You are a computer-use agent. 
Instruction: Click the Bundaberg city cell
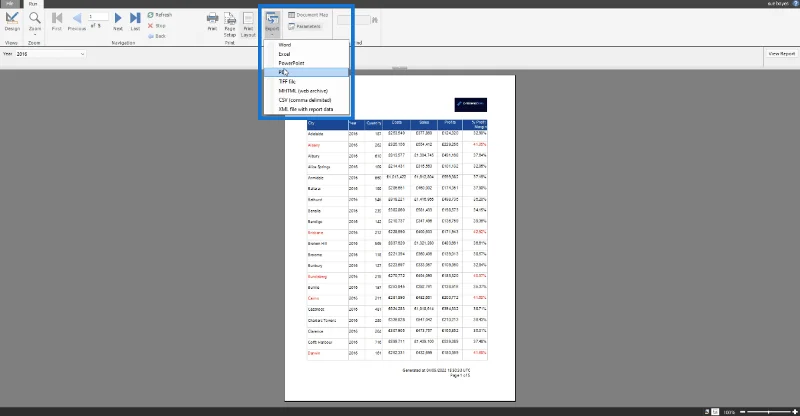coord(328,277)
